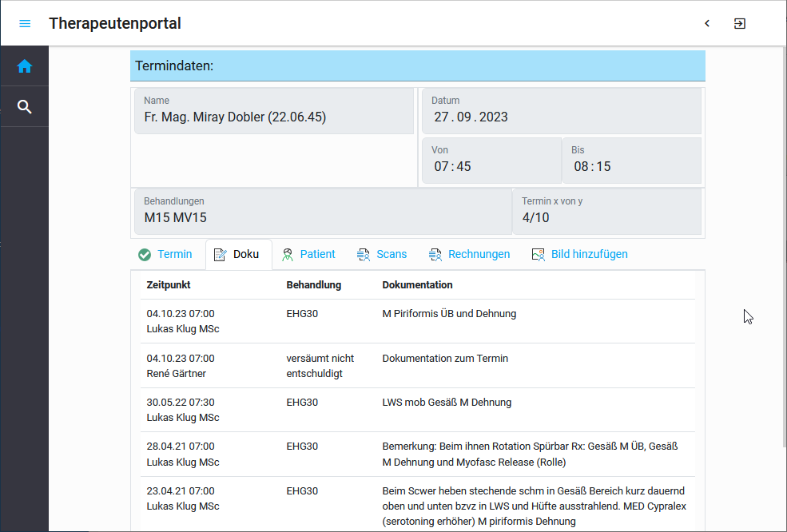Click the Bild hinzufügen link
The image size is (787, 532).
589,254
